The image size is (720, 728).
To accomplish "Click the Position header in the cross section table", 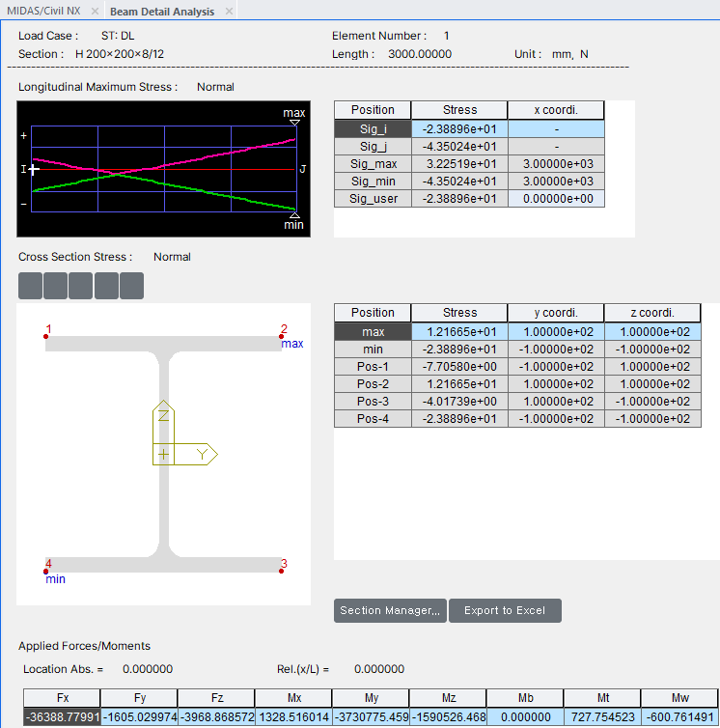I will click(x=373, y=313).
